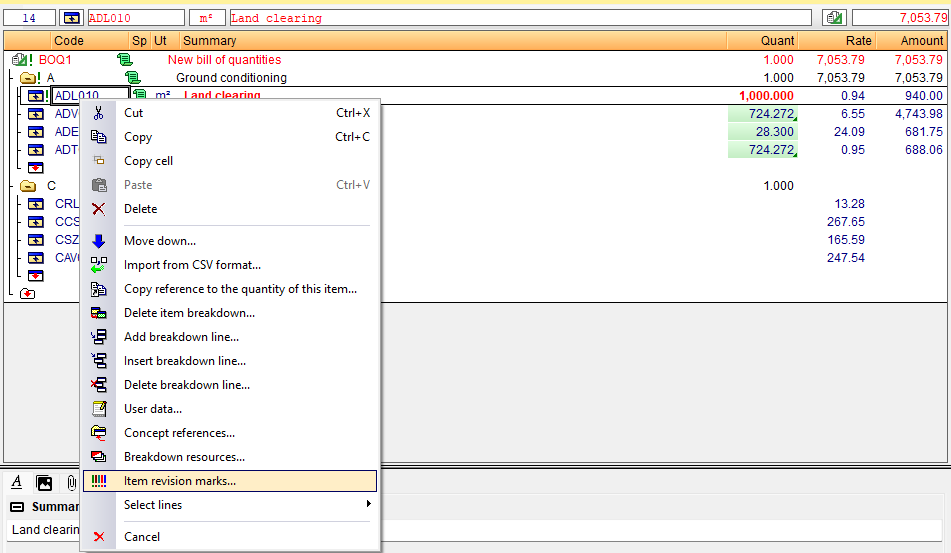Viewport: 951px width, 553px height.
Task: Click the green scroll icon in BOQ1 row
Action: pos(124,59)
